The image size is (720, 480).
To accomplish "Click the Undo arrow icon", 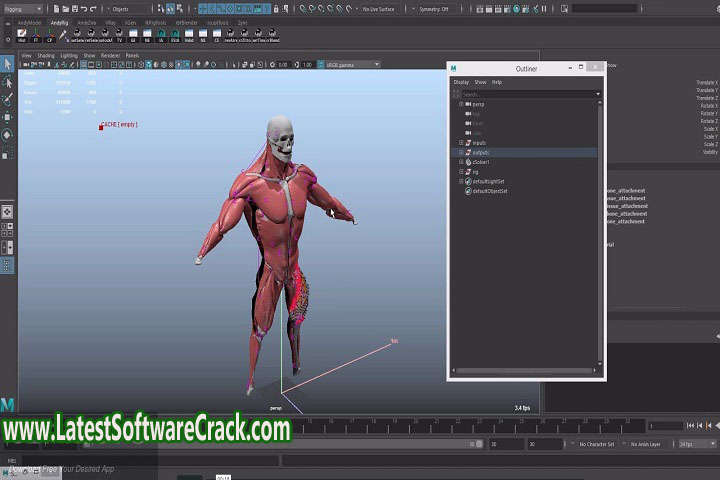I will 84,9.
